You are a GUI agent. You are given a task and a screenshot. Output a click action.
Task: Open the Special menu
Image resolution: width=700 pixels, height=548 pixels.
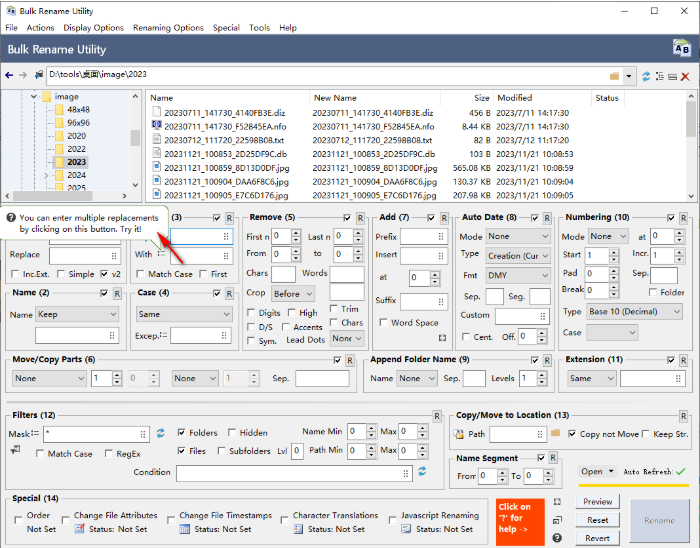(226, 28)
